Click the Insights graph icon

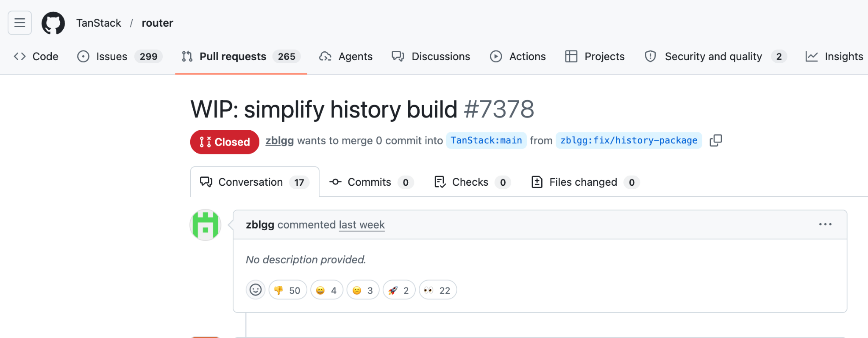(x=812, y=56)
